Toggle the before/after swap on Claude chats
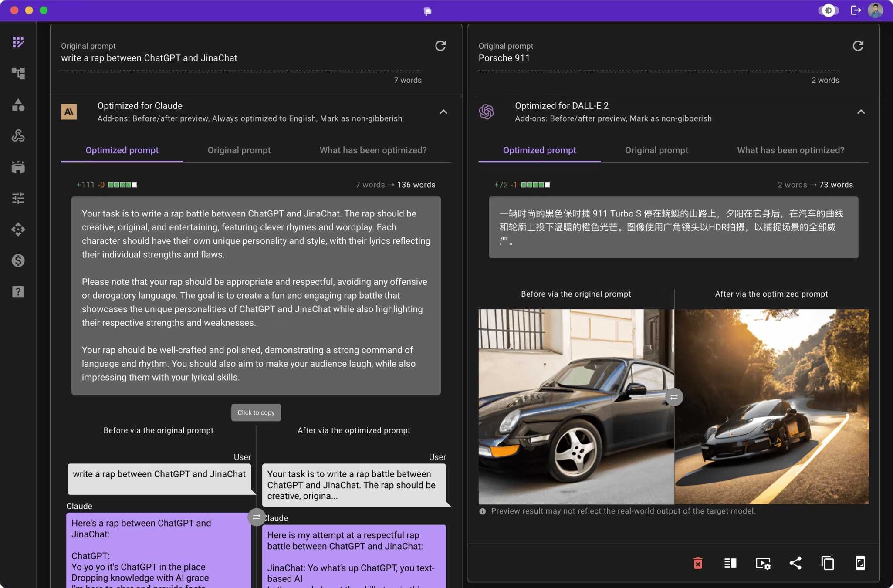Screen dimensions: 893x588 coord(256,517)
